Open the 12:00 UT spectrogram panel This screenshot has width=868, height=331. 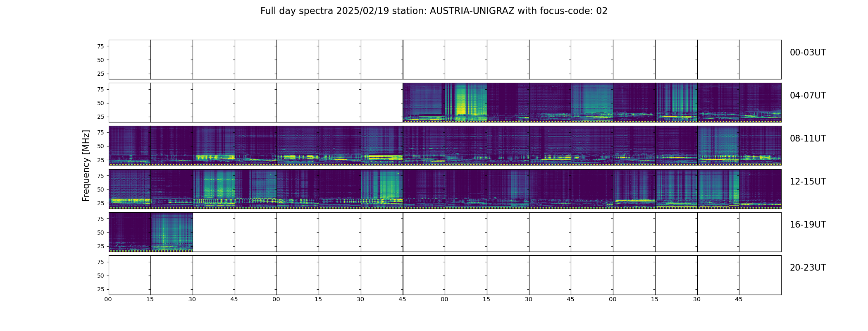(x=130, y=189)
